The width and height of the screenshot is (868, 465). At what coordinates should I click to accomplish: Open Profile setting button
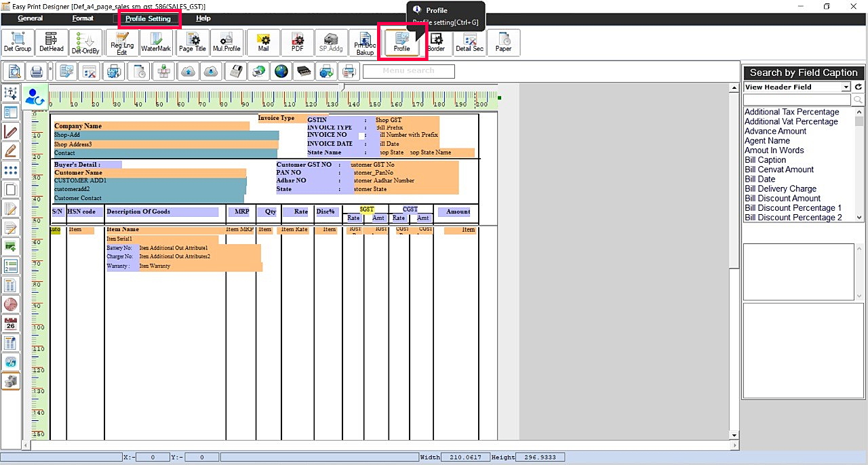(401, 43)
